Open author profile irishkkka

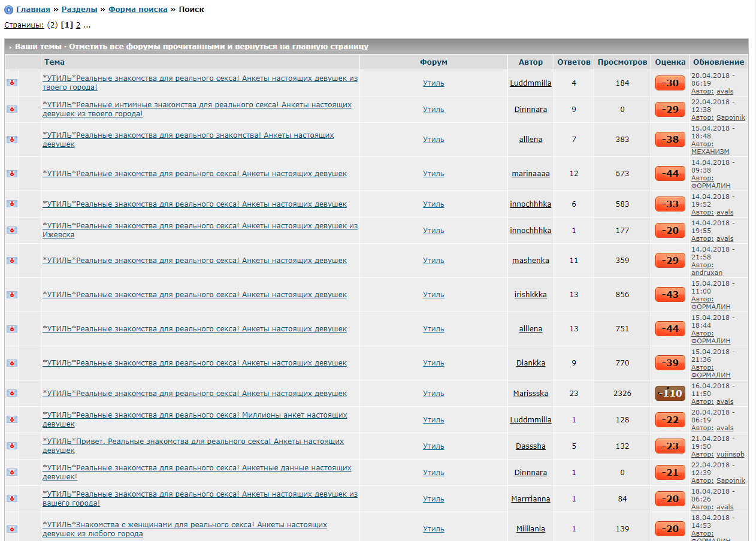click(x=531, y=295)
